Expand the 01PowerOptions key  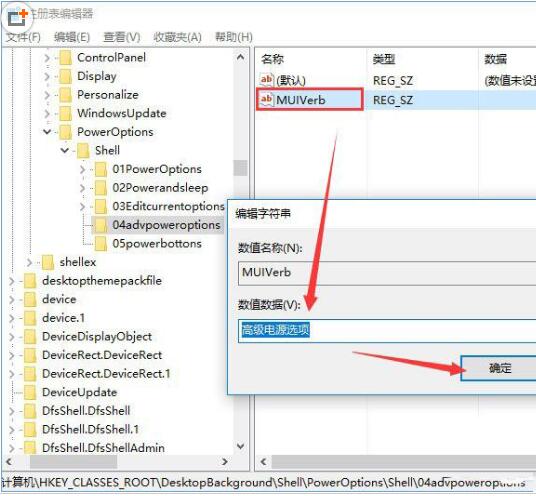[82, 169]
